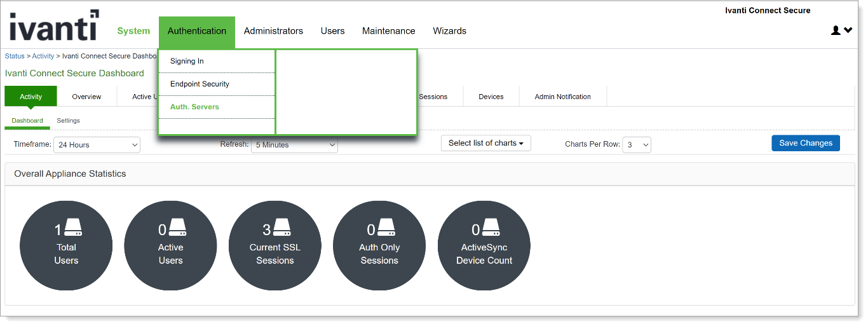868x326 pixels.
Task: Click the Active Users statistic circle
Action: pos(170,246)
